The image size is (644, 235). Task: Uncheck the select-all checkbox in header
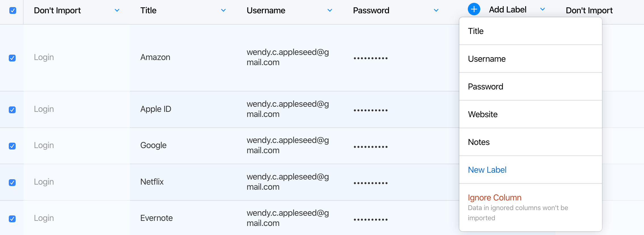pos(12,10)
